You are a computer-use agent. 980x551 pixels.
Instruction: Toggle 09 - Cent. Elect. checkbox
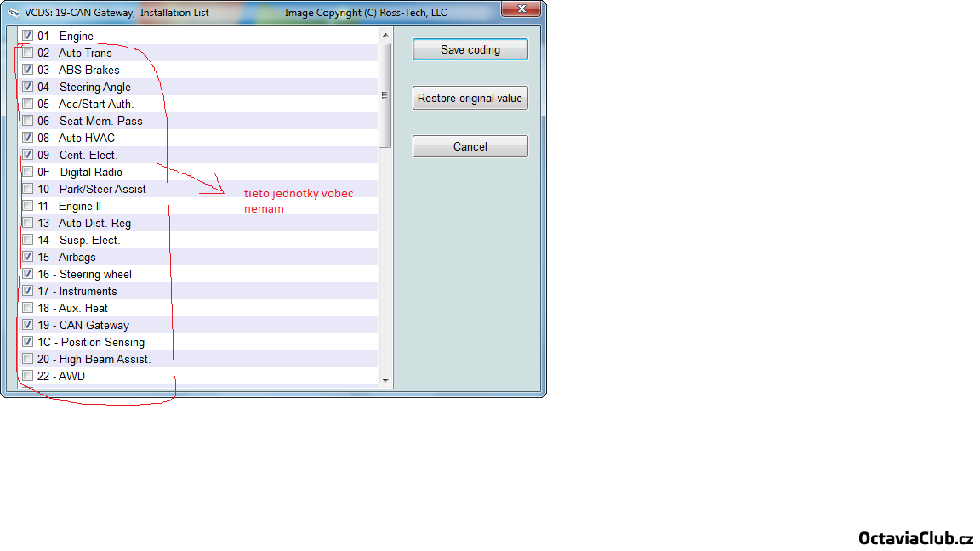[x=28, y=155]
